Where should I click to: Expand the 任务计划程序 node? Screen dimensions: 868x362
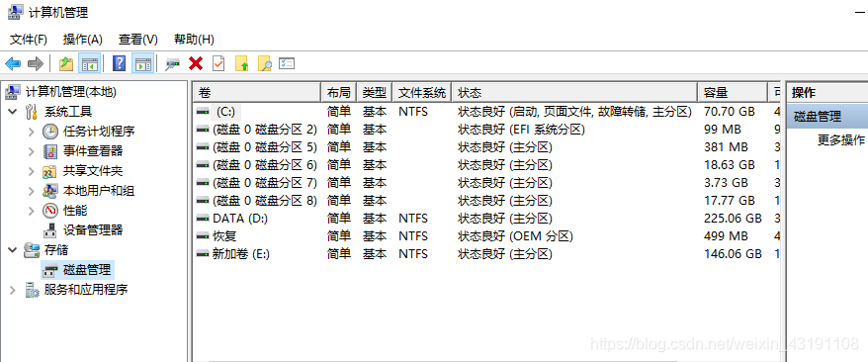(x=32, y=132)
